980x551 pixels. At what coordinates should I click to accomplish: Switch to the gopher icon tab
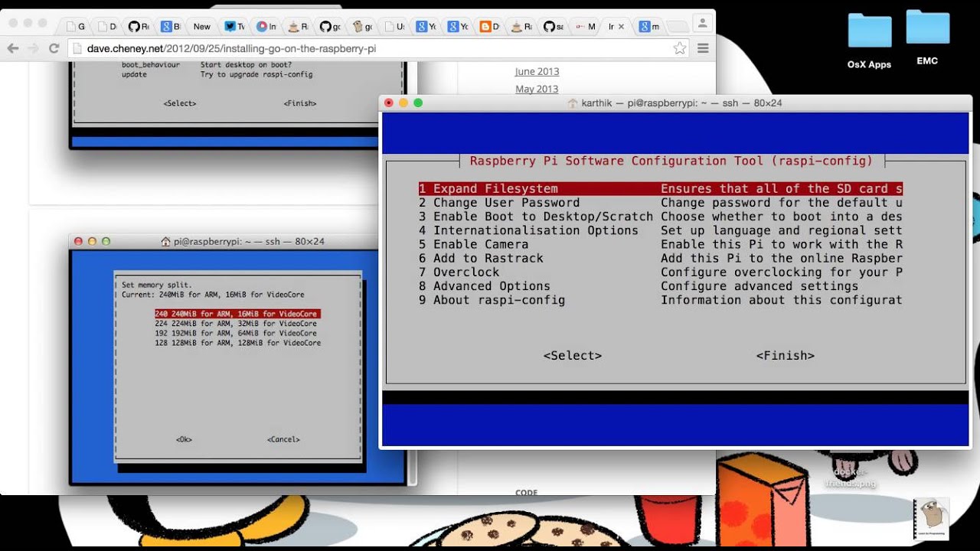pos(362,26)
